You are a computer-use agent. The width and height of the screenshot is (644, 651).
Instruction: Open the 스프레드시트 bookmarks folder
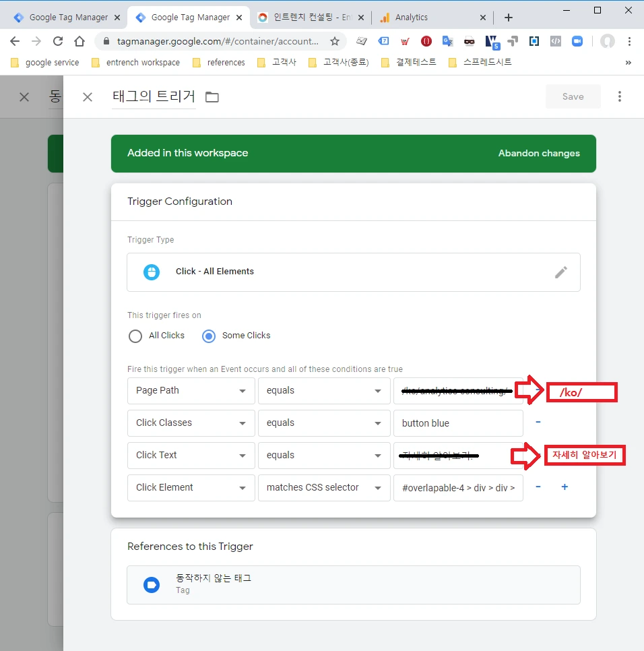(480, 62)
